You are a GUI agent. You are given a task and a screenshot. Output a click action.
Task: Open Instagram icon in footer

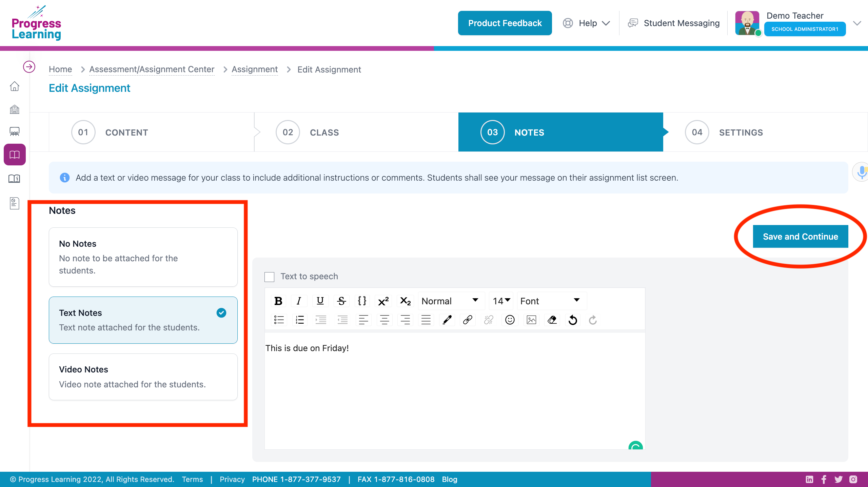point(853,479)
